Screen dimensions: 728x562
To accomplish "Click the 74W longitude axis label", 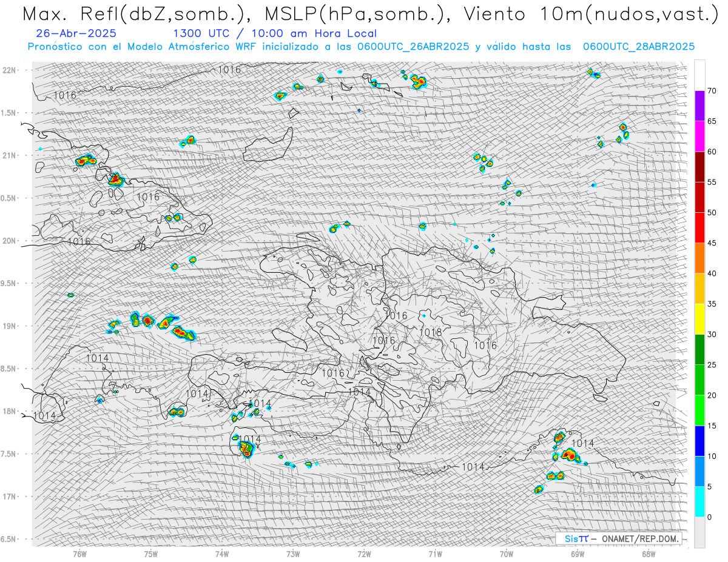I will (222, 554).
